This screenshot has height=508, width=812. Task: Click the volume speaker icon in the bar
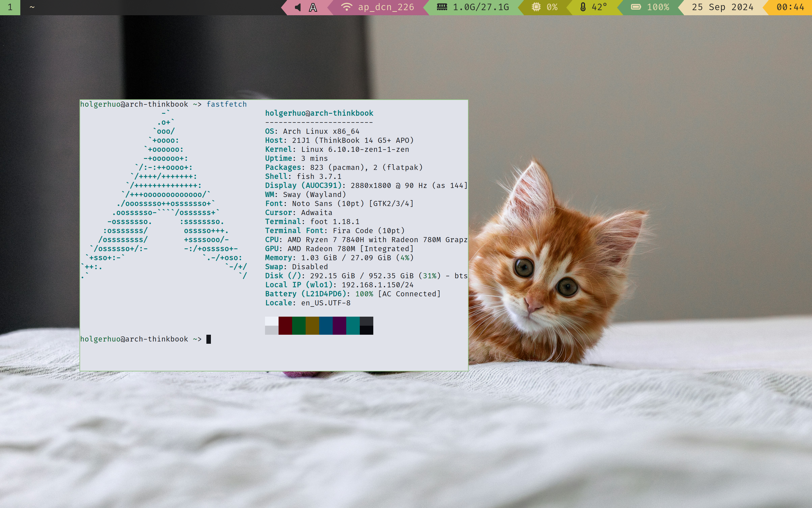click(298, 7)
